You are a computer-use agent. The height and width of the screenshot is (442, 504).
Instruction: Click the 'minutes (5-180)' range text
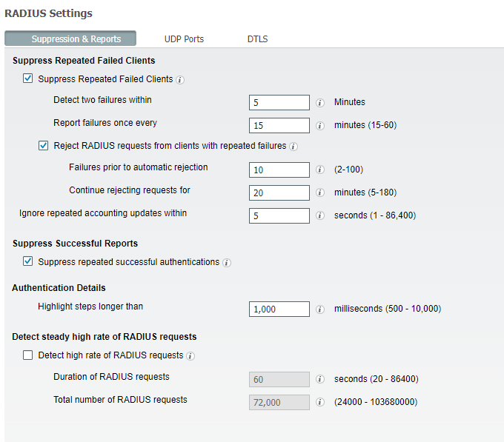coord(365,192)
